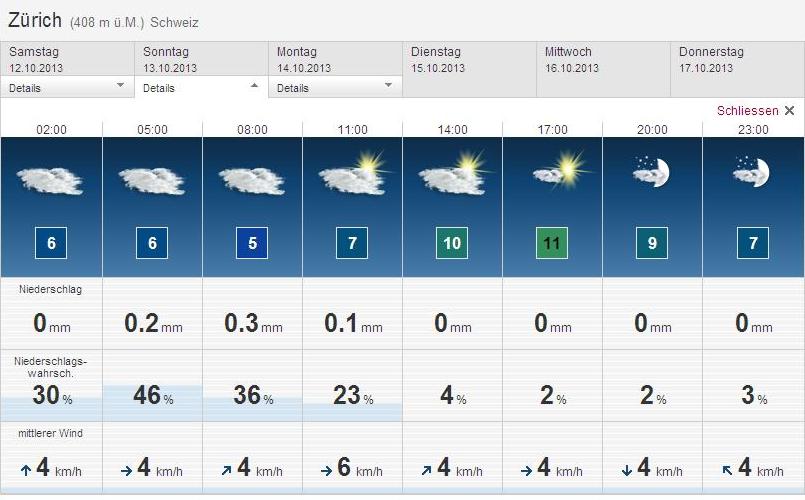Click the cloudy weather icon at 05:00
The width and height of the screenshot is (805, 500).
152,180
